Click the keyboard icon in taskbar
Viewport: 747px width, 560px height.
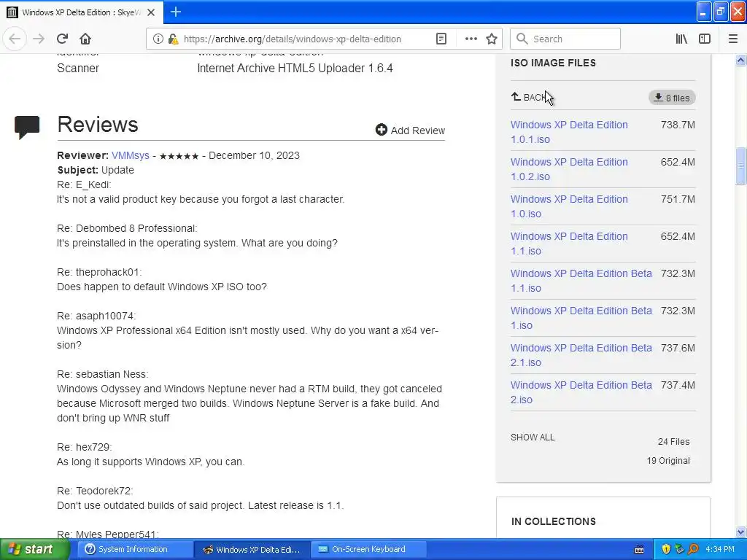click(x=639, y=550)
